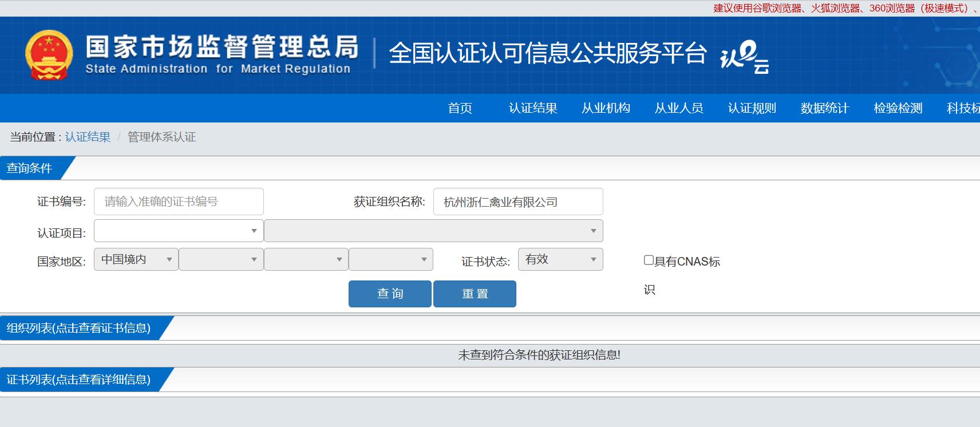
Task: Click the 查询 search button
Action: (390, 294)
